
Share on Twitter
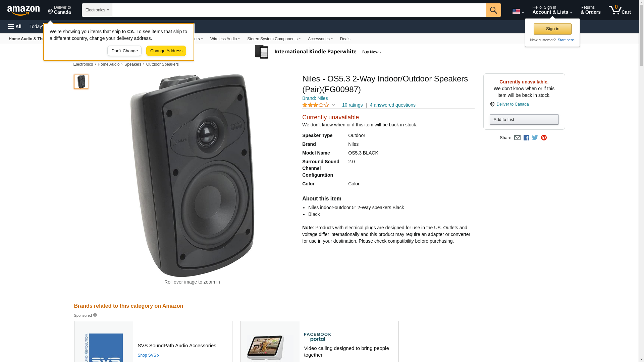(535, 138)
